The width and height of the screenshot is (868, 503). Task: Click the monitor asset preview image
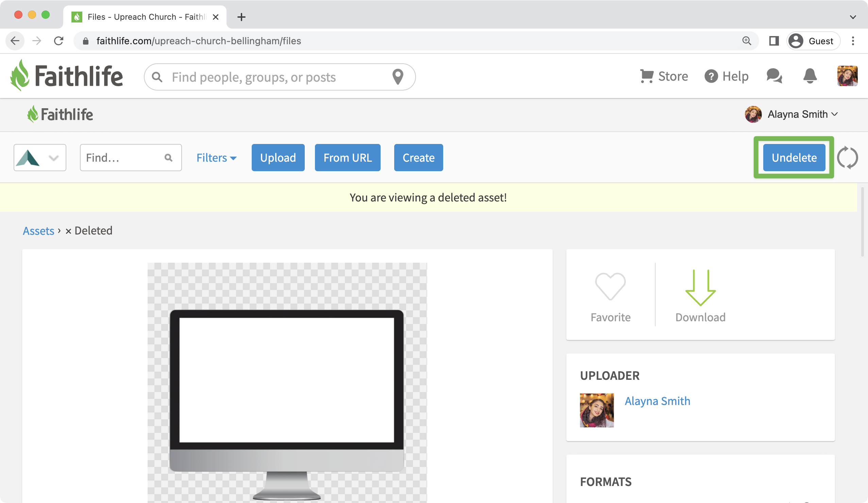287,383
